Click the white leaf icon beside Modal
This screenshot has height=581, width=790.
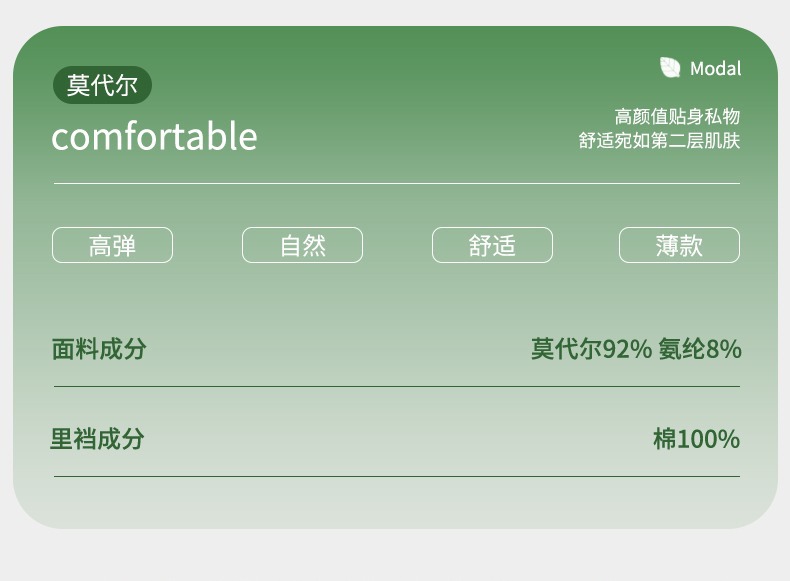(670, 67)
